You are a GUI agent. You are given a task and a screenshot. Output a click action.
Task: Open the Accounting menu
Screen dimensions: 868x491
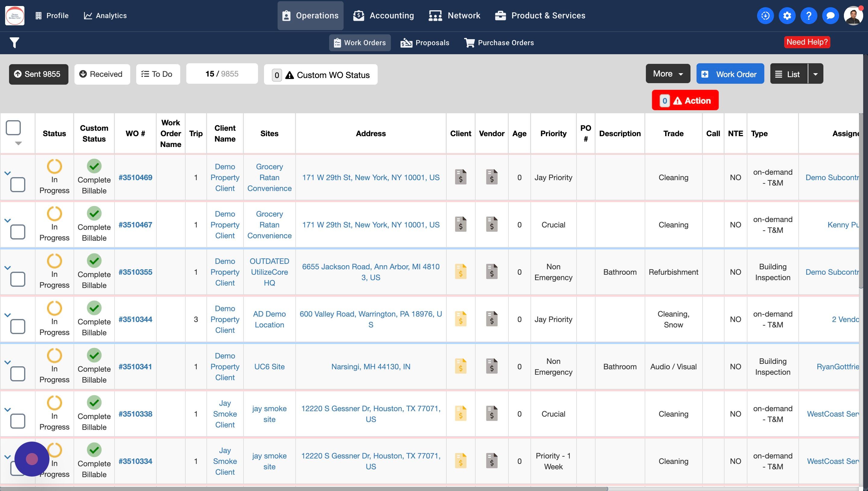pos(384,15)
